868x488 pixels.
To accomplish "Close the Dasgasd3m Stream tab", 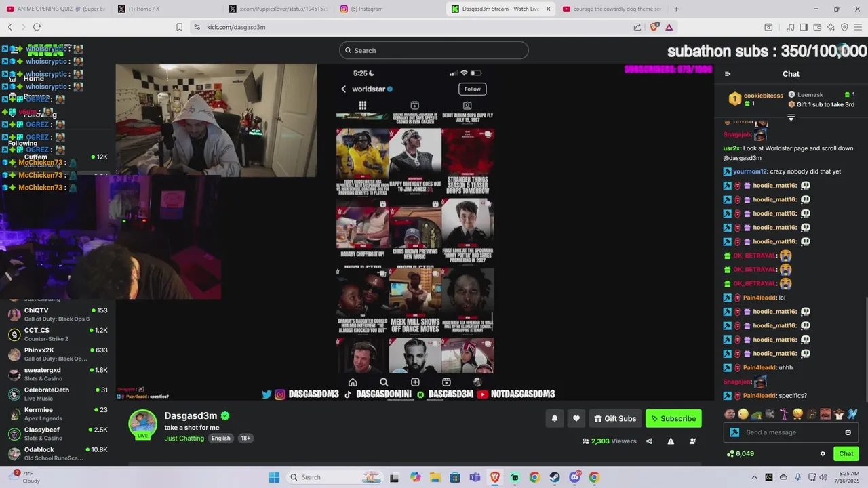I will (x=548, y=9).
